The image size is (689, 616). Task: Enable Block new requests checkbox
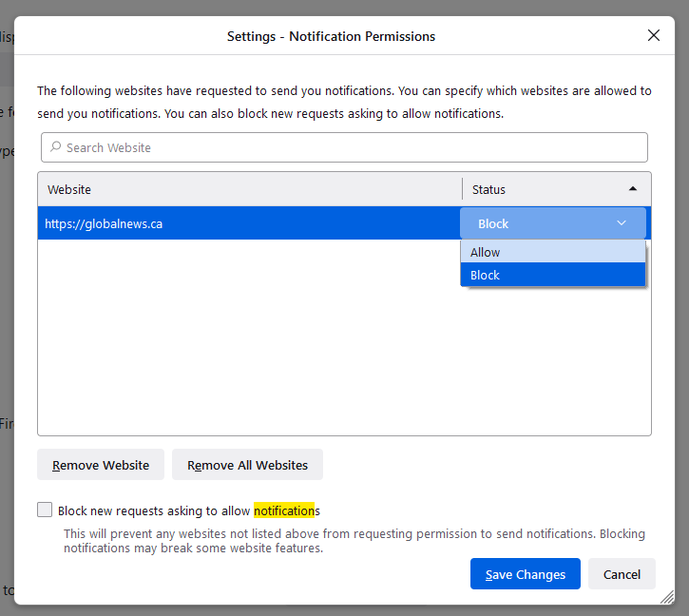click(45, 510)
